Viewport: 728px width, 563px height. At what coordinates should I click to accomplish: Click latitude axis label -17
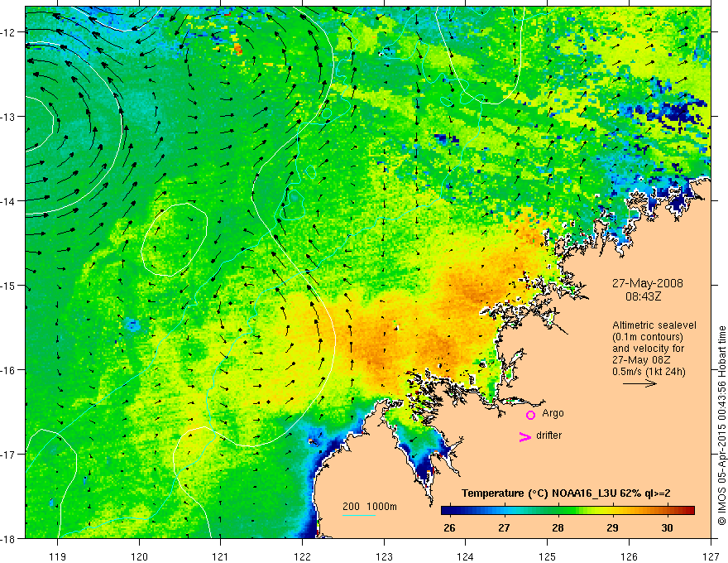[9, 454]
